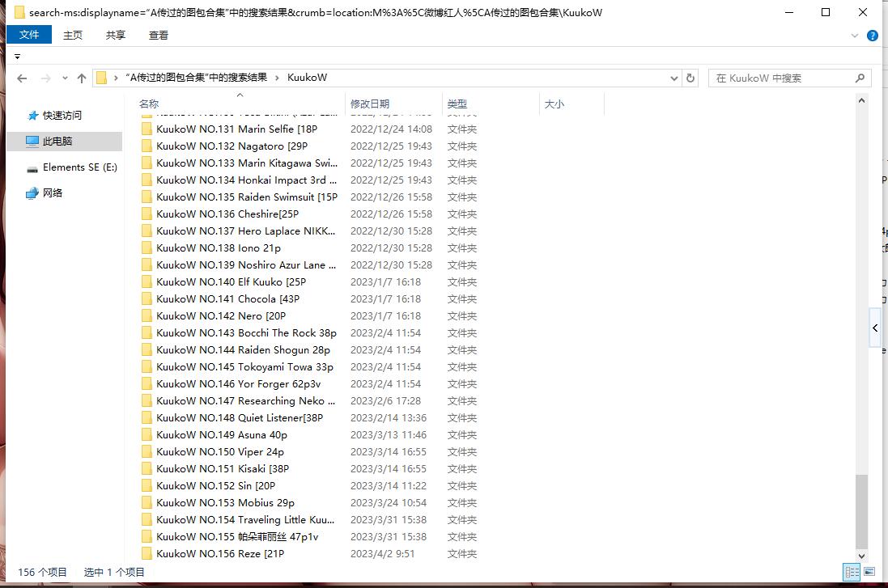Screen dimensions: 888x588
Task: Click folder icon of NO.142 Nero
Action: click(x=147, y=315)
